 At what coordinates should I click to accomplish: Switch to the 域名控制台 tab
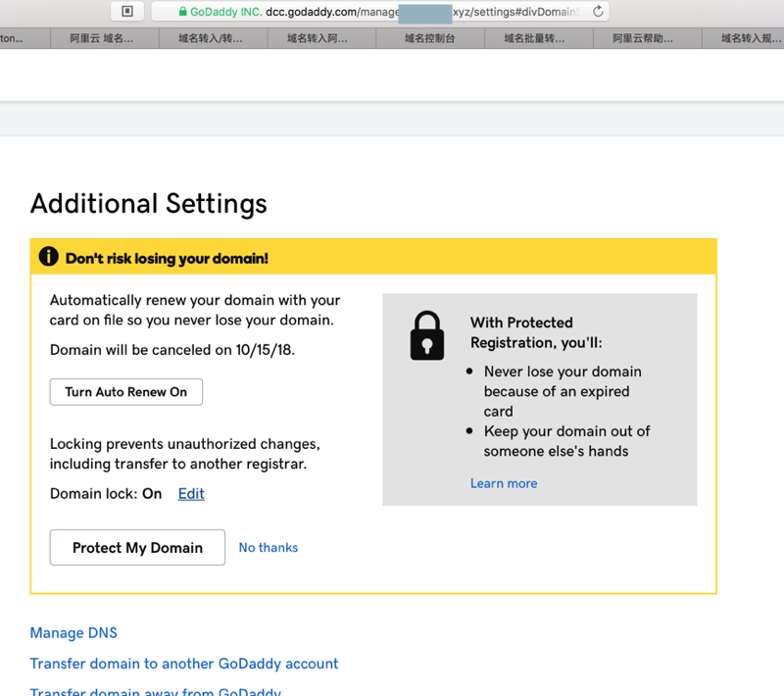pyautogui.click(x=429, y=39)
